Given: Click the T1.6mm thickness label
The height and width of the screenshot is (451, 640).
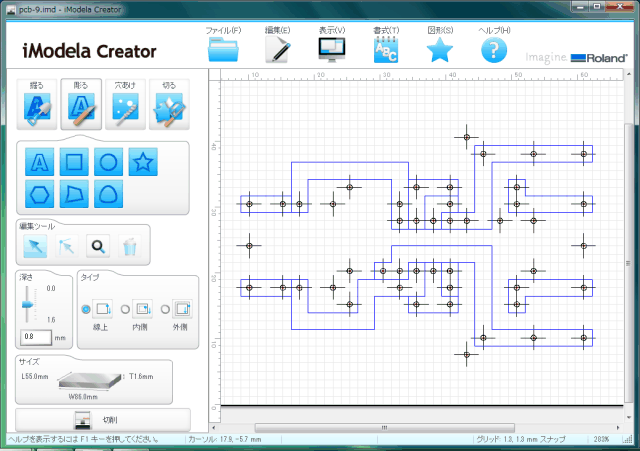Looking at the screenshot, I should tap(141, 377).
